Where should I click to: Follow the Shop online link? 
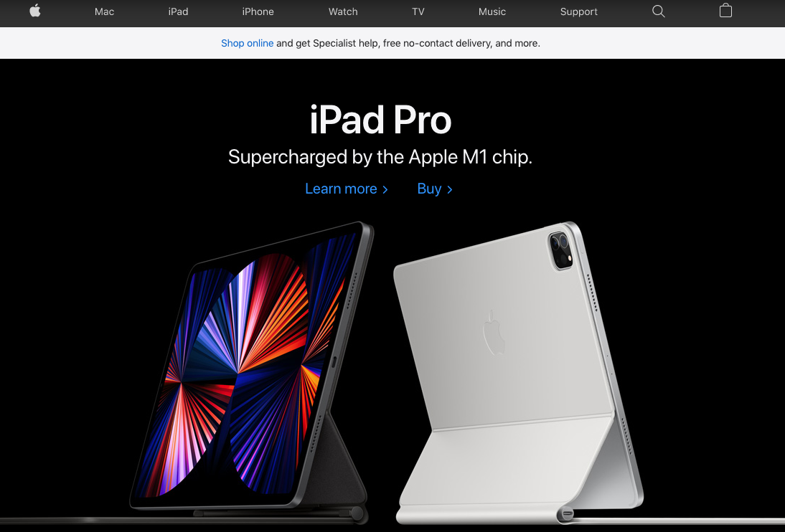tap(248, 44)
